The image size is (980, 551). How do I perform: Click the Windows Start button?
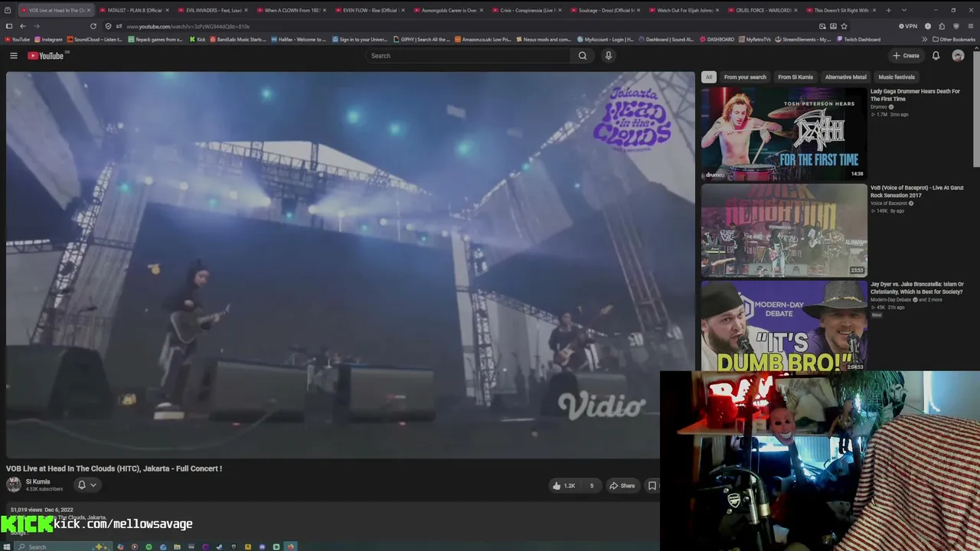(x=7, y=546)
